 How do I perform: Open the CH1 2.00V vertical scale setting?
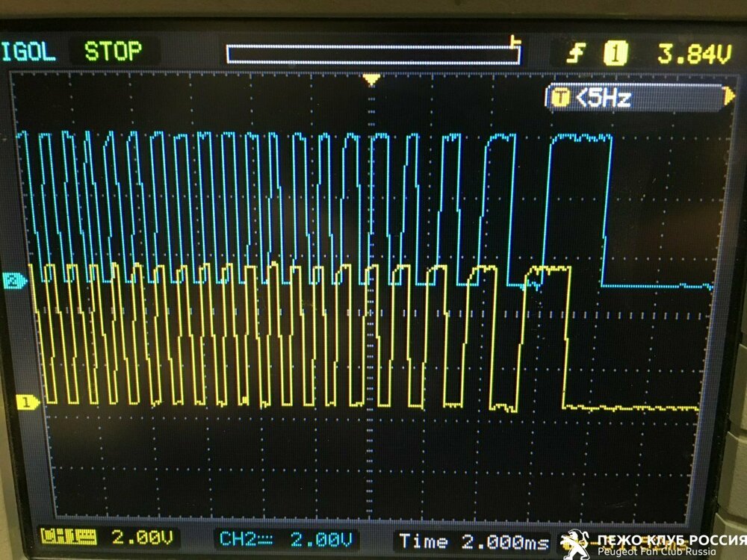tap(141, 538)
